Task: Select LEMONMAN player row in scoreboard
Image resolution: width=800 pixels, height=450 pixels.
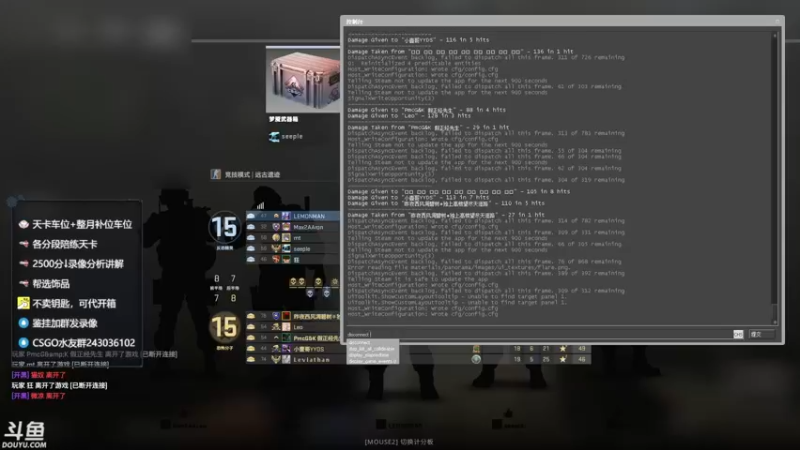Action: tap(293, 216)
